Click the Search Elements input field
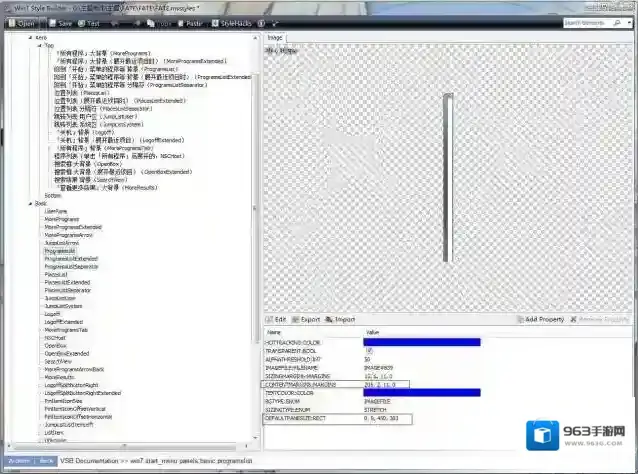Image resolution: width=638 pixels, height=474 pixels. (601, 21)
